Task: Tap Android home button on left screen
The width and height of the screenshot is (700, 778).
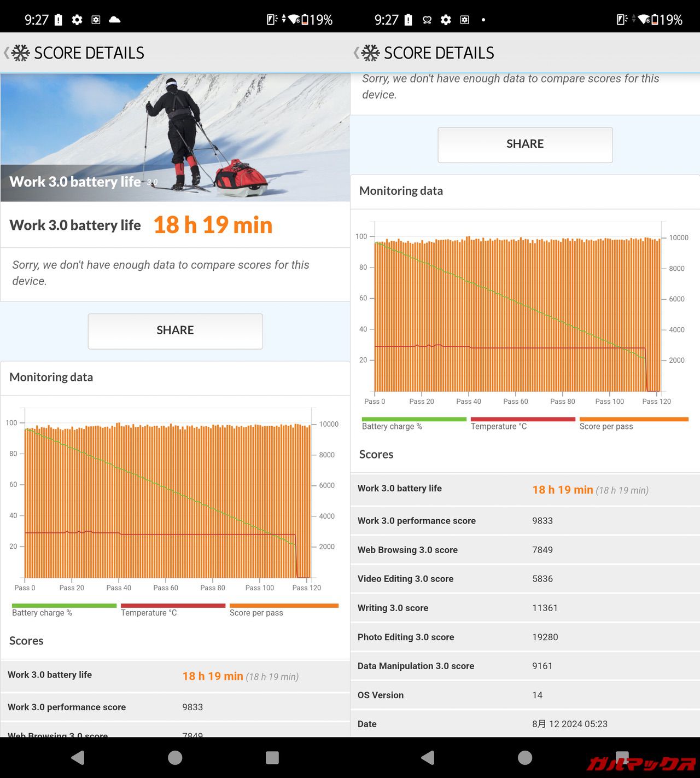Action: point(175,757)
